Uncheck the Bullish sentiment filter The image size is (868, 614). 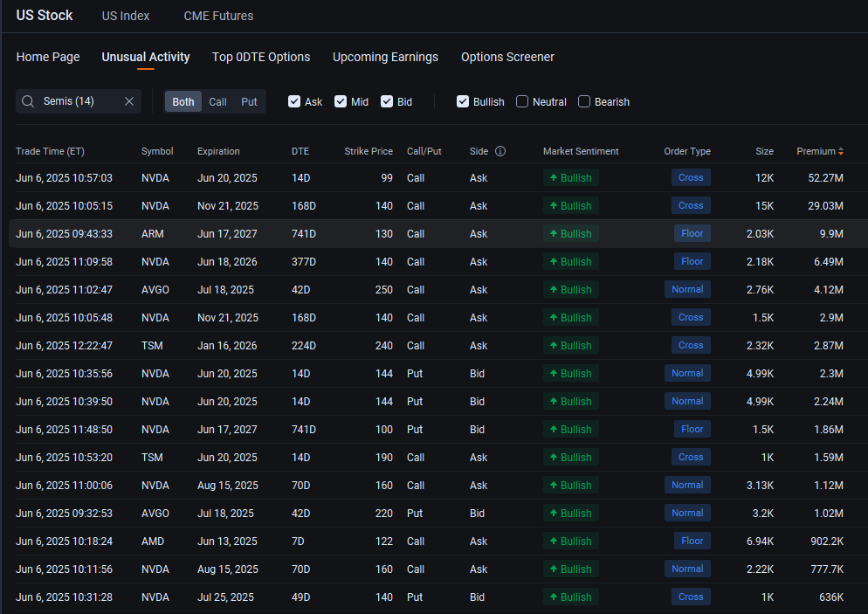coord(463,101)
